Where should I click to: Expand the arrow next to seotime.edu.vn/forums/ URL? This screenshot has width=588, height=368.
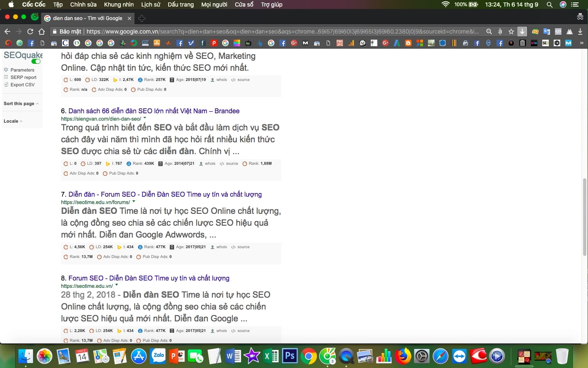tap(134, 202)
